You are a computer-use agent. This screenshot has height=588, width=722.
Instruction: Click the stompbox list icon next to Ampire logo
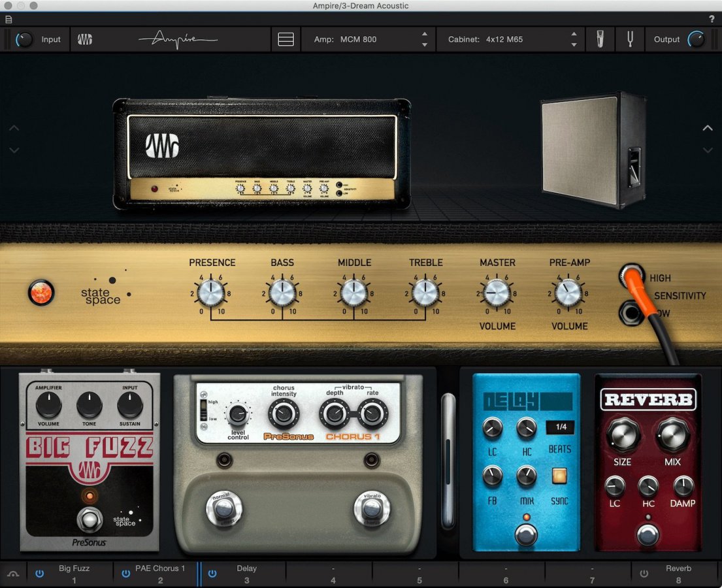click(286, 39)
